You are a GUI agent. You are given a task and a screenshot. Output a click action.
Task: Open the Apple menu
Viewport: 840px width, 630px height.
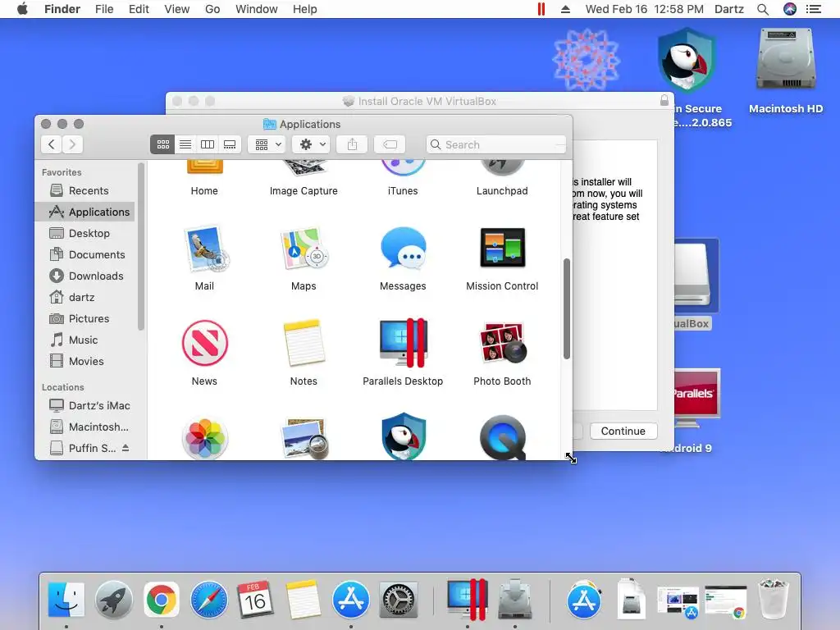22,9
